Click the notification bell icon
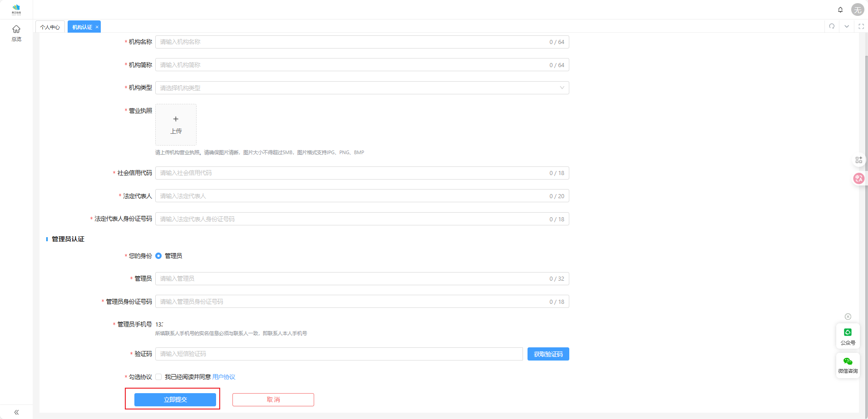This screenshot has height=419, width=868. pyautogui.click(x=840, y=10)
